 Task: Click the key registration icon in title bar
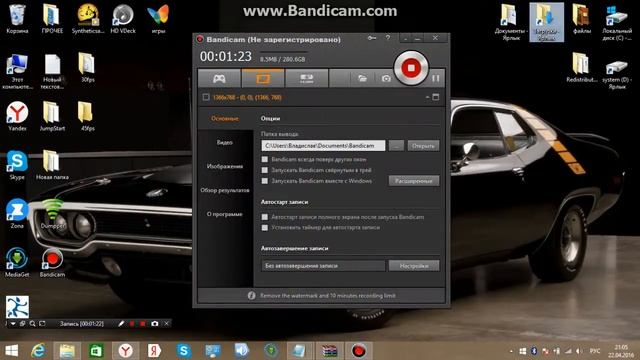(372, 38)
